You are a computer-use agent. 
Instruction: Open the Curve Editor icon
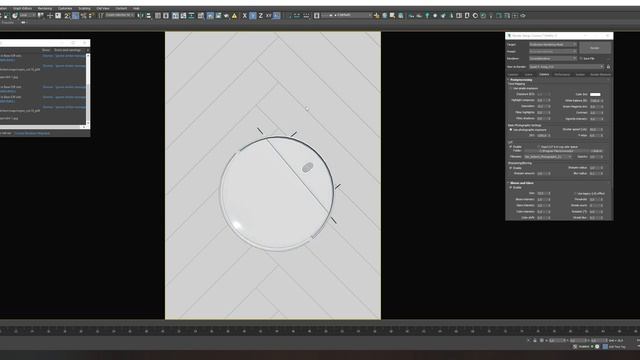point(183,16)
